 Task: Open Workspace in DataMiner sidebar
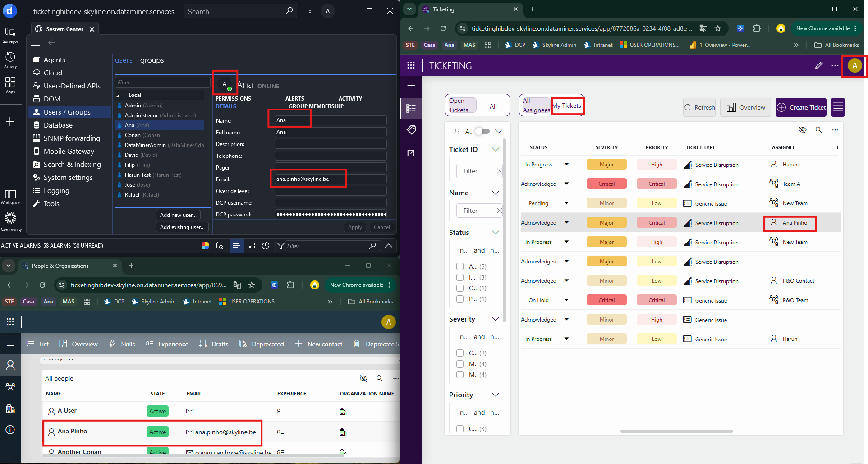10,197
